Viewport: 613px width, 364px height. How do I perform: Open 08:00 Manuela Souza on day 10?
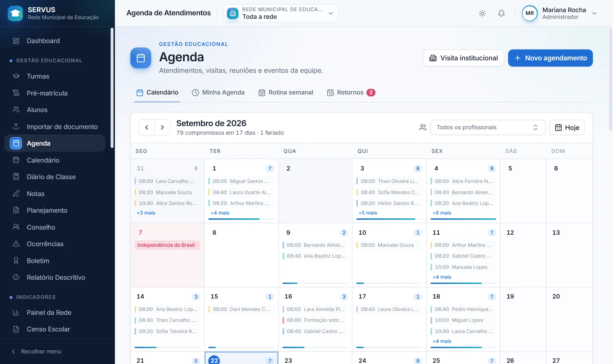pyautogui.click(x=389, y=245)
